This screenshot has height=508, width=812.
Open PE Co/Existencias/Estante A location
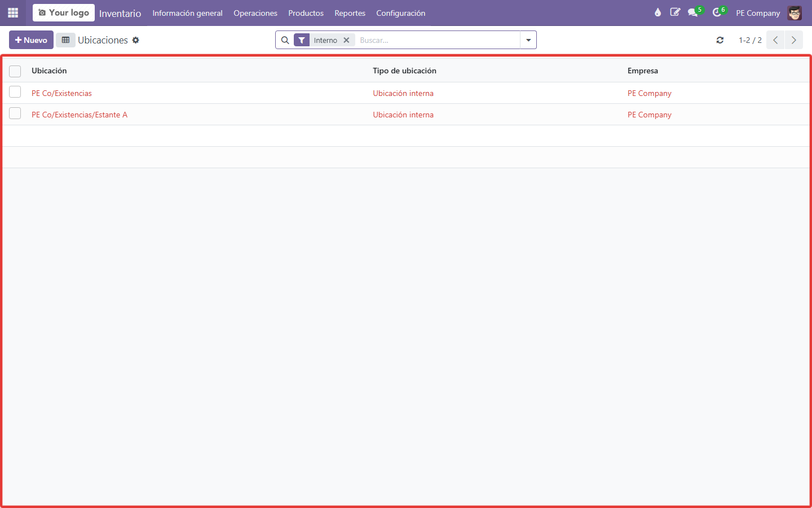click(x=80, y=115)
